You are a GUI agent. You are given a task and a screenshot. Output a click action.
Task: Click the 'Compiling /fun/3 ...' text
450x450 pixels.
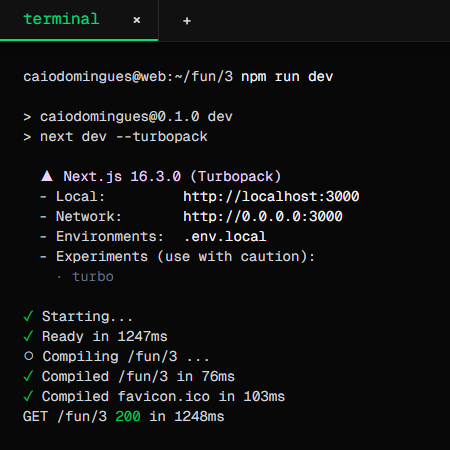[x=126, y=357]
